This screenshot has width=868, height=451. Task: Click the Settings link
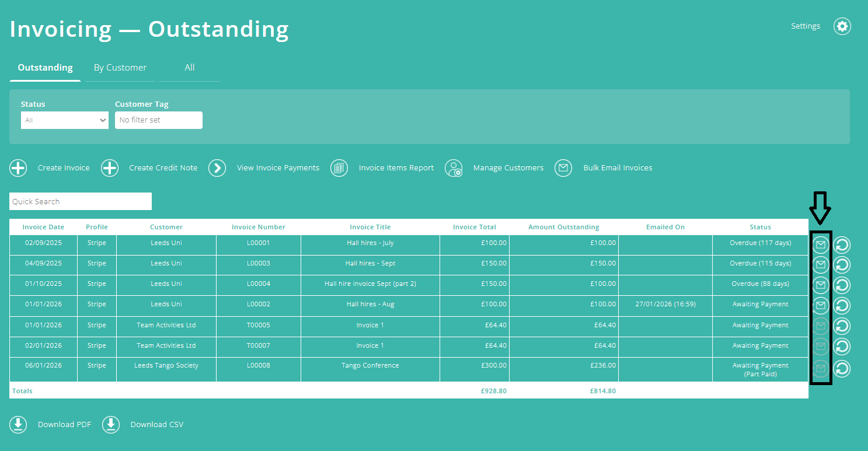coord(806,26)
